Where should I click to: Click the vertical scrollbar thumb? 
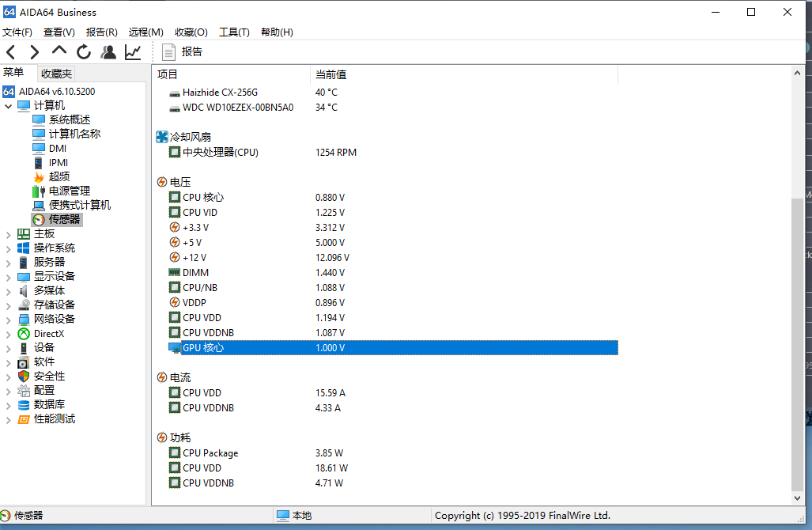(797, 344)
